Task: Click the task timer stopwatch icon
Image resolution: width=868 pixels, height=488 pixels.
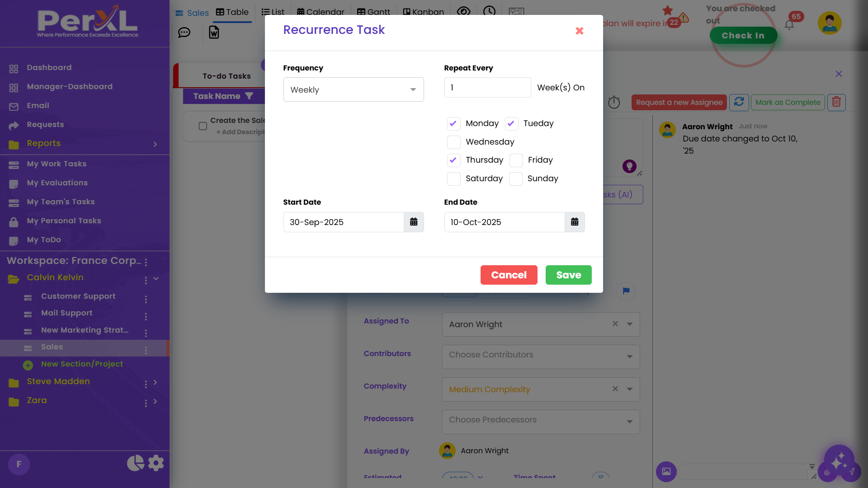Action: (x=613, y=102)
